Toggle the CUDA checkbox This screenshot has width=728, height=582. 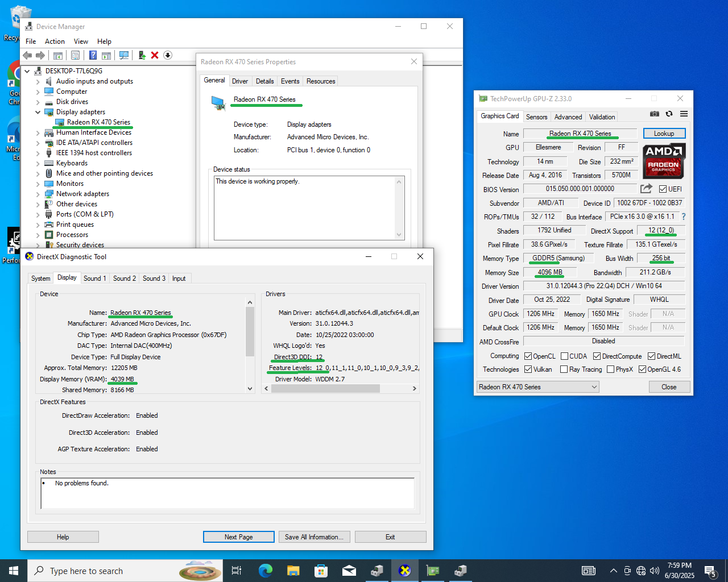click(564, 356)
